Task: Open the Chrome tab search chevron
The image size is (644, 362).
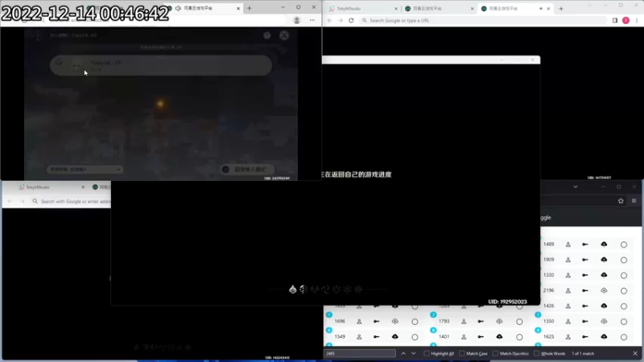Action: [590, 6]
